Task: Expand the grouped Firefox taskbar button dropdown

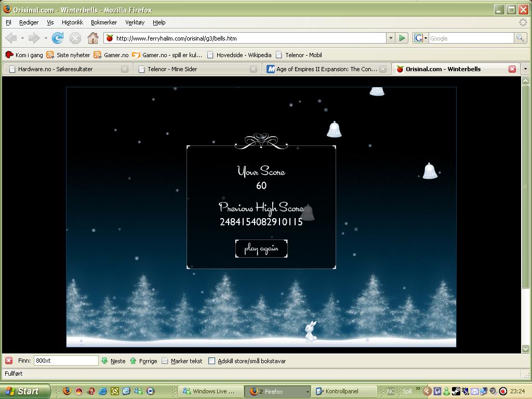Action: 308,391
